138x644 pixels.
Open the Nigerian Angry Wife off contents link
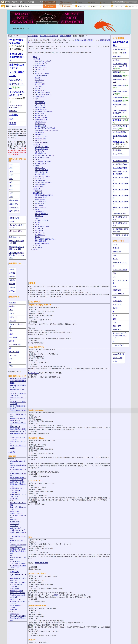coord(43,61)
